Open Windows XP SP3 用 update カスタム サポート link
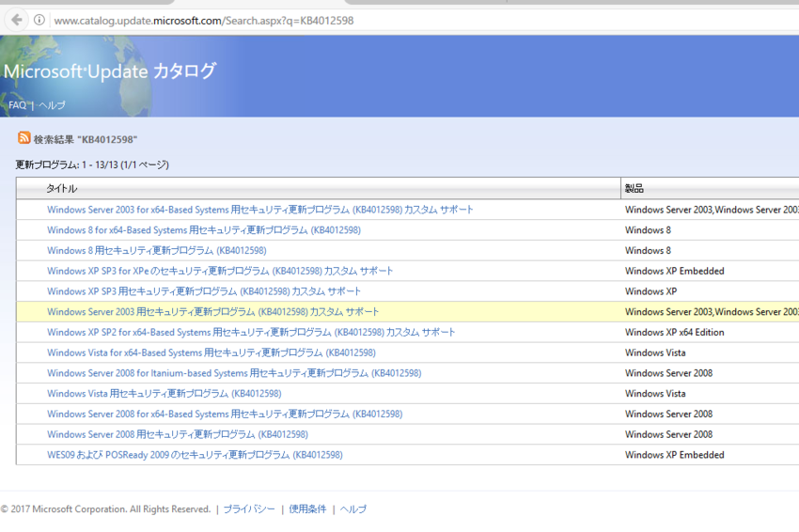Screen dimensions: 799x532 click(x=204, y=291)
